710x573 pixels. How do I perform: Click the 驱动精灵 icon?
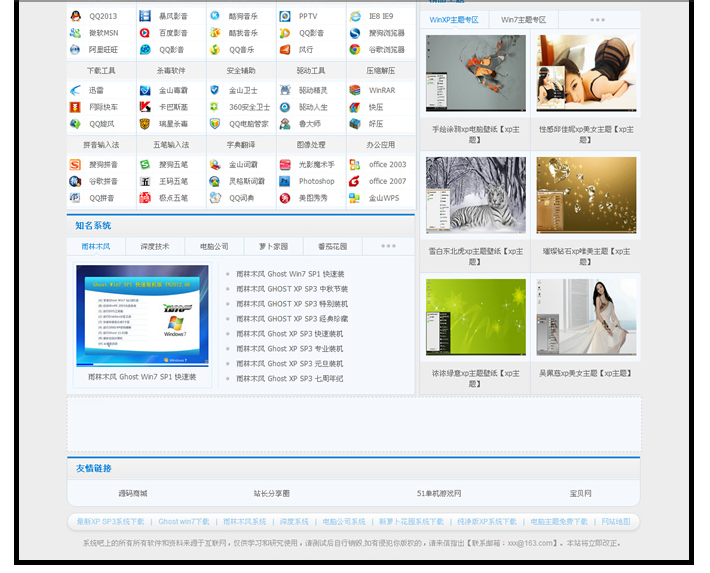pyautogui.click(x=285, y=91)
